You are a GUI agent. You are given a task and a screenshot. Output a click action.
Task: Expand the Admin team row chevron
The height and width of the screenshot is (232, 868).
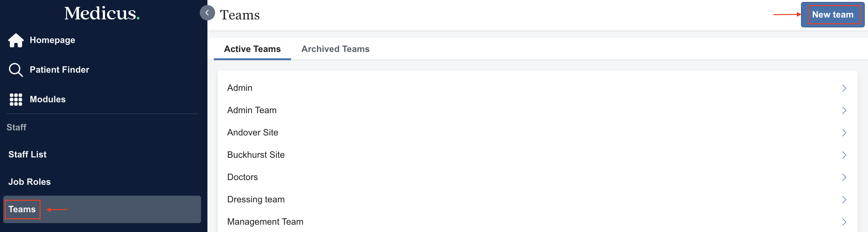click(x=844, y=88)
